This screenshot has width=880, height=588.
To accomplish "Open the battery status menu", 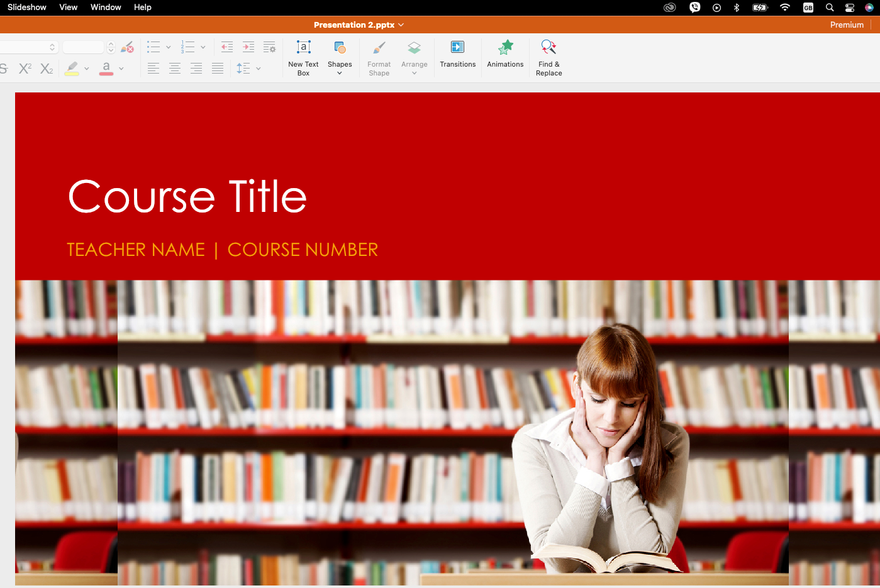I will coord(760,8).
